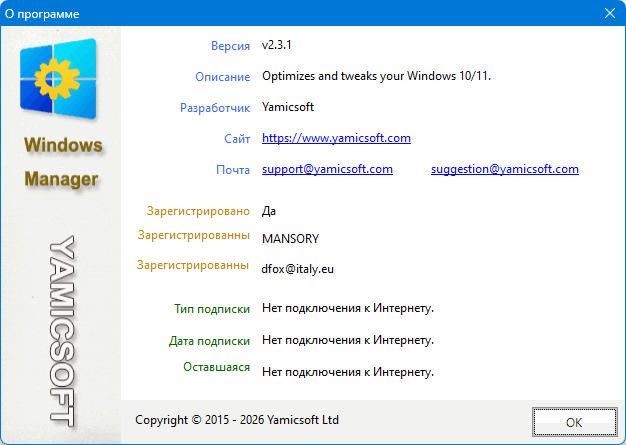
Task: Click the suggestion@yamicsoft.com email link
Action: pyautogui.click(x=505, y=169)
